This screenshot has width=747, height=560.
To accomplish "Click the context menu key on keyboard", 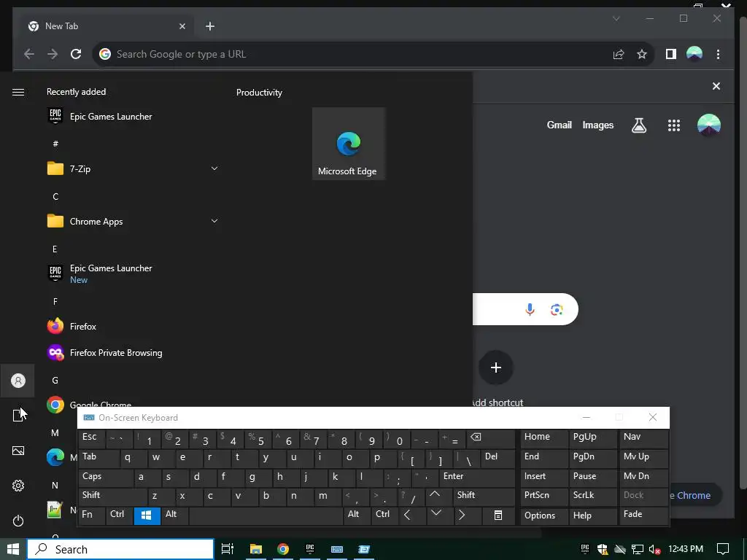I will tap(498, 516).
